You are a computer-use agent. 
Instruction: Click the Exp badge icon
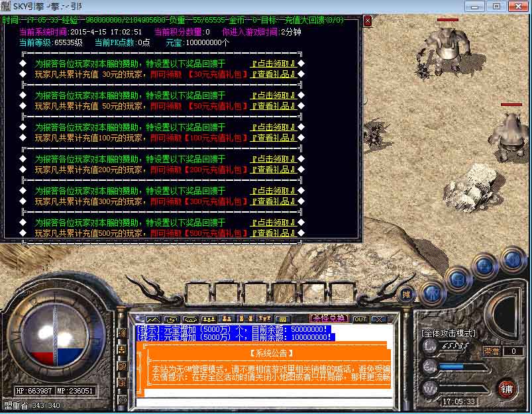coord(430,367)
